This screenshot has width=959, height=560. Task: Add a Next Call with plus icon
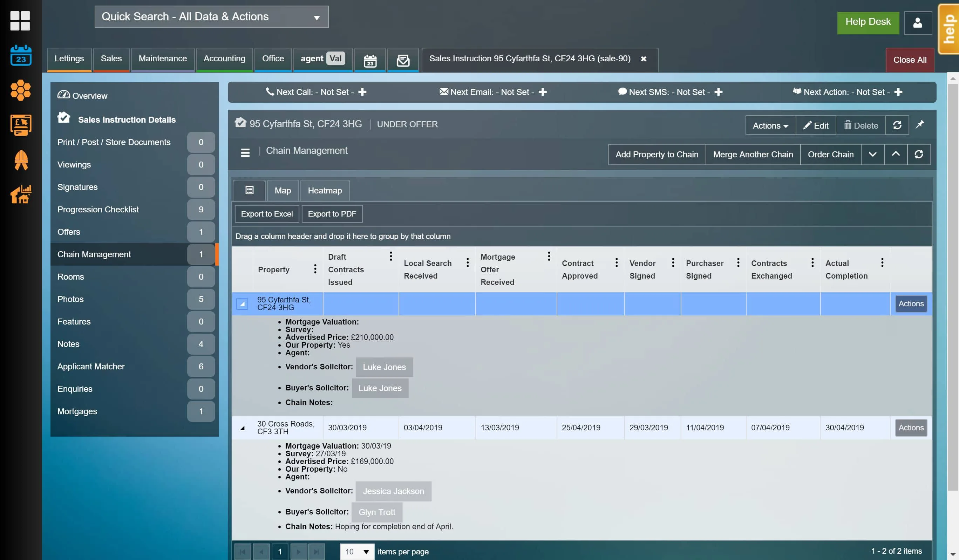point(362,92)
